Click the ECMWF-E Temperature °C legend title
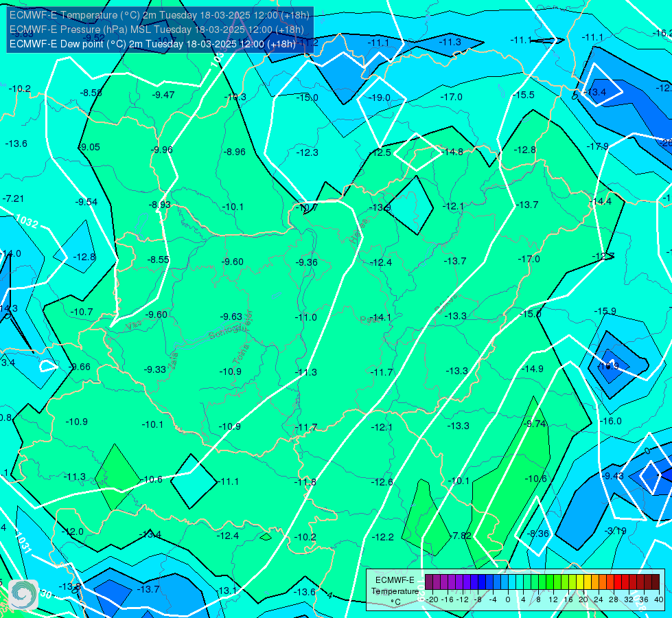 click(x=395, y=591)
